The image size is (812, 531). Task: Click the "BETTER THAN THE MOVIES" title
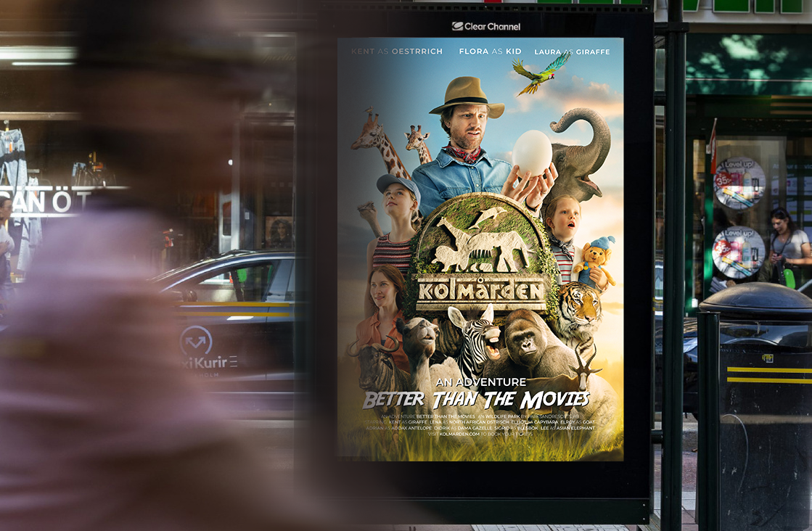click(x=476, y=400)
